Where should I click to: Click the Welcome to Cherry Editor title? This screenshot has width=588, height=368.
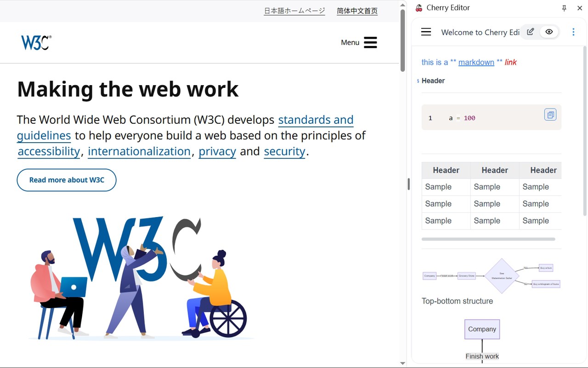point(480,32)
